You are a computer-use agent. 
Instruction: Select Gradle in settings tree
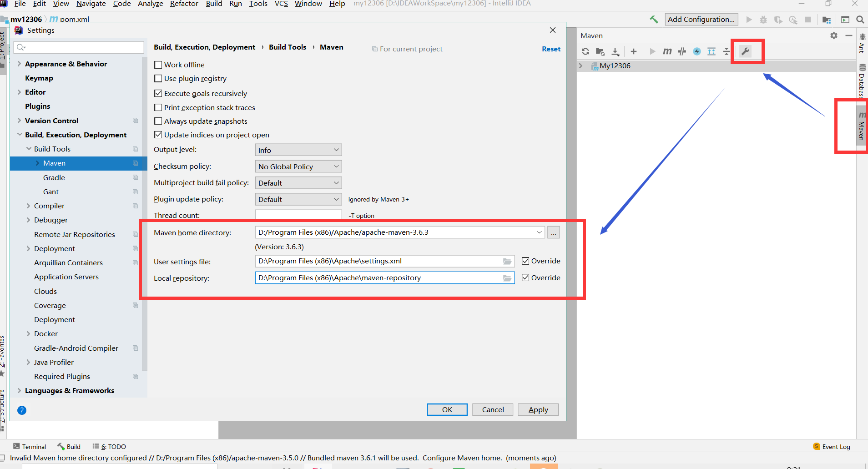tap(54, 177)
